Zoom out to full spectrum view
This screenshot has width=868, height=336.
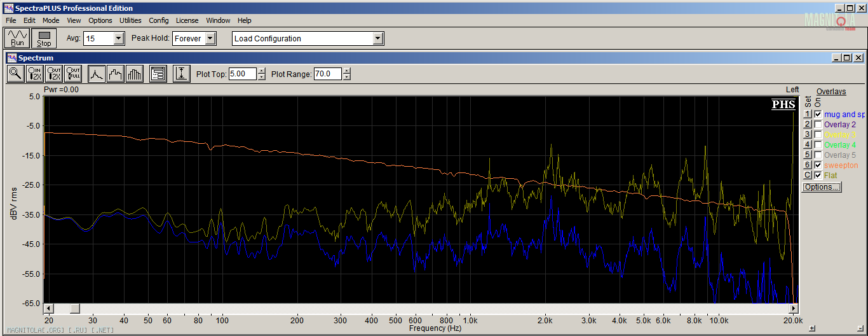coord(74,74)
